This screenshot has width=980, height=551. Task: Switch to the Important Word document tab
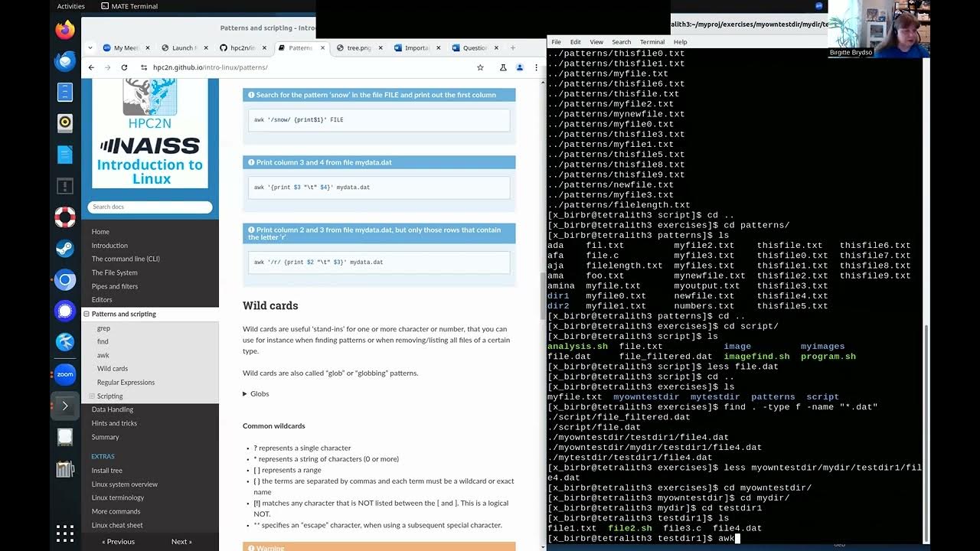416,47
